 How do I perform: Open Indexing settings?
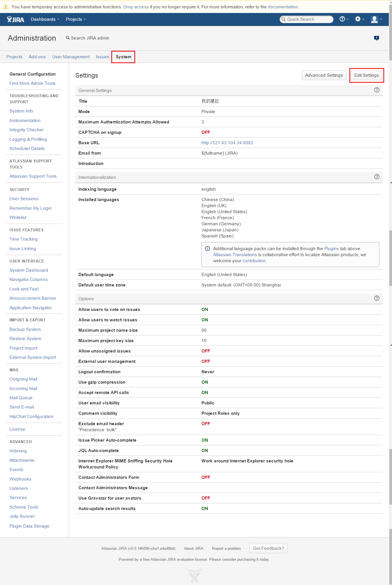coord(18,451)
